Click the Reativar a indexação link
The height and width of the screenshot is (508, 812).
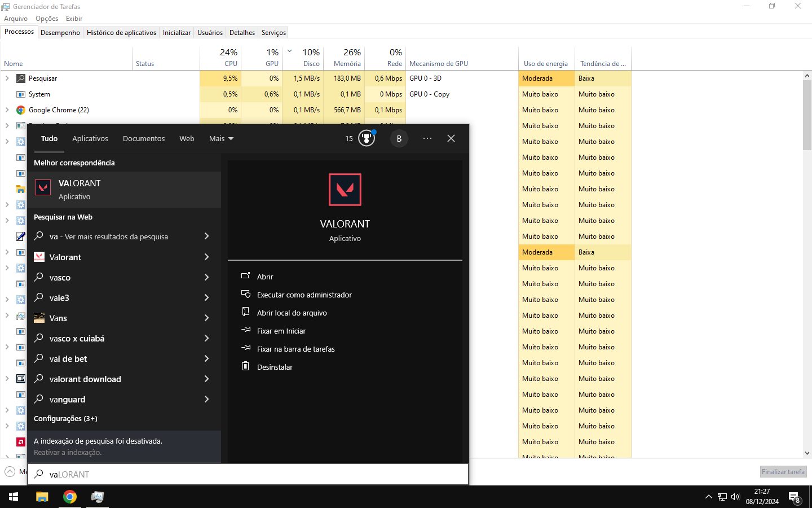68,452
